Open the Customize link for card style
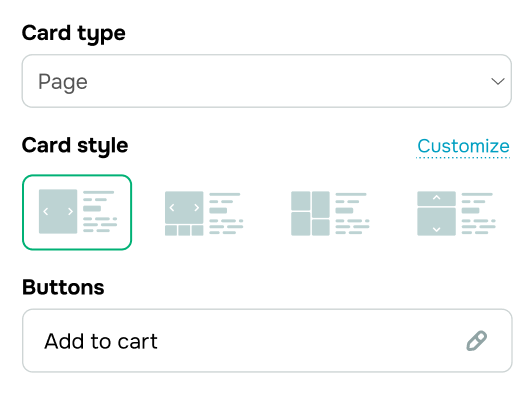The image size is (532, 400). [463, 147]
